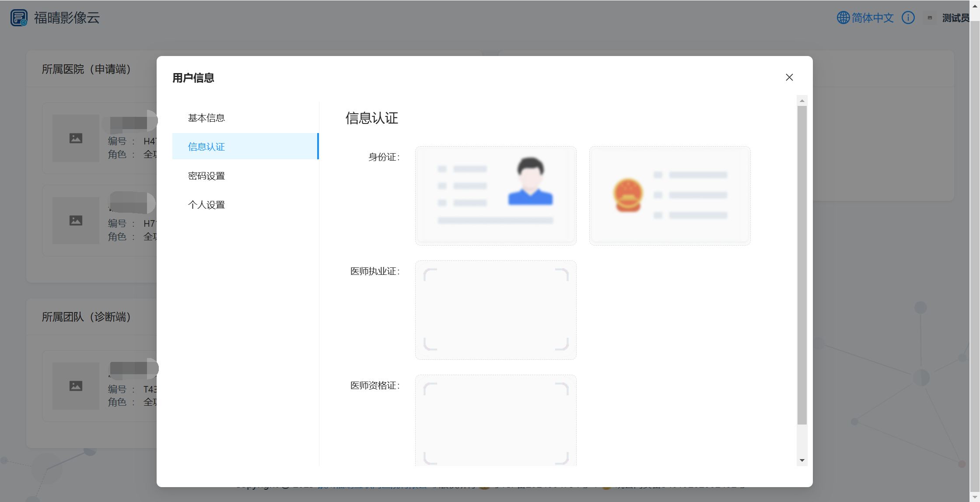Viewport: 980px width, 502px height.
Task: Click the 福晴影像云 logo icon
Action: click(x=19, y=18)
